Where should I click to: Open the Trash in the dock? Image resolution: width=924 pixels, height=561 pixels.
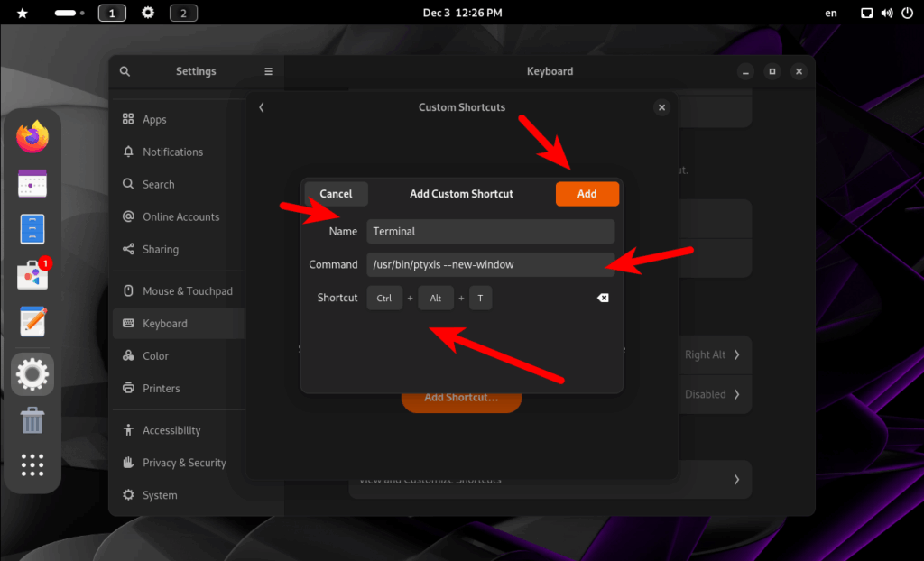click(32, 420)
